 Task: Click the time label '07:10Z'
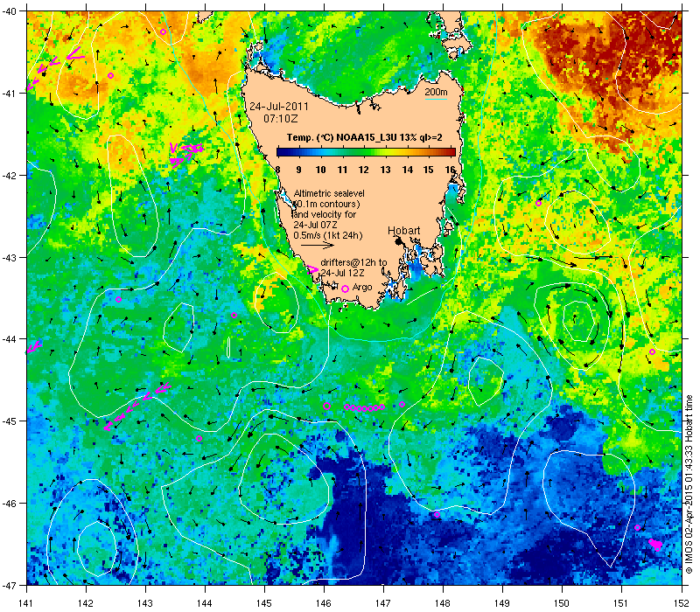pyautogui.click(x=281, y=119)
